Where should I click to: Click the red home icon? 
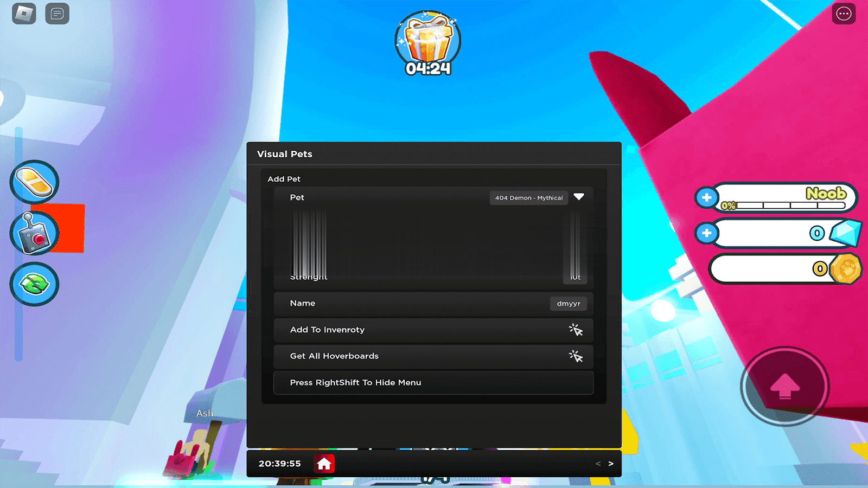[x=324, y=464]
